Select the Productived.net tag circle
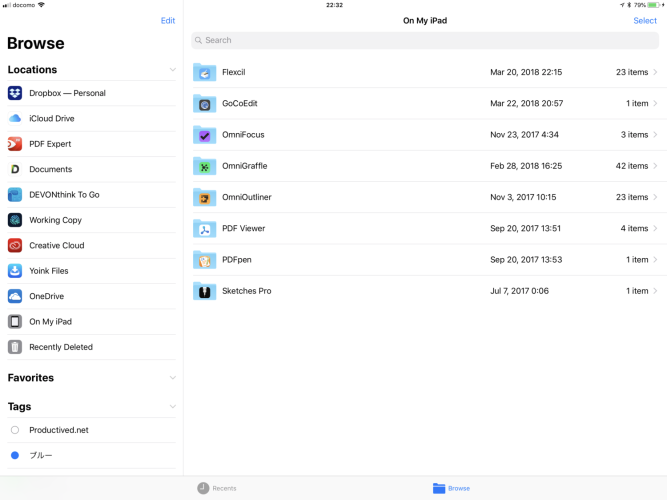Screen dimensions: 667x500 [15, 430]
